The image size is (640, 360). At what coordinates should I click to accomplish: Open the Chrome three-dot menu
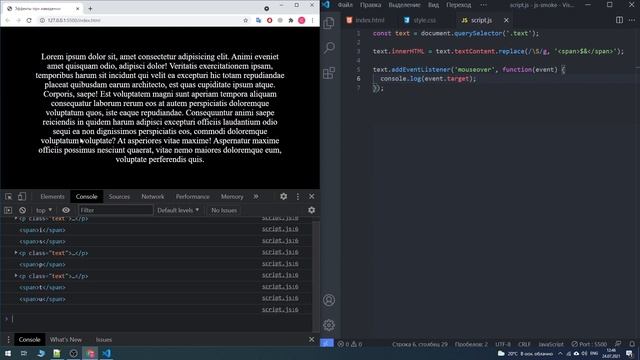(313, 20)
